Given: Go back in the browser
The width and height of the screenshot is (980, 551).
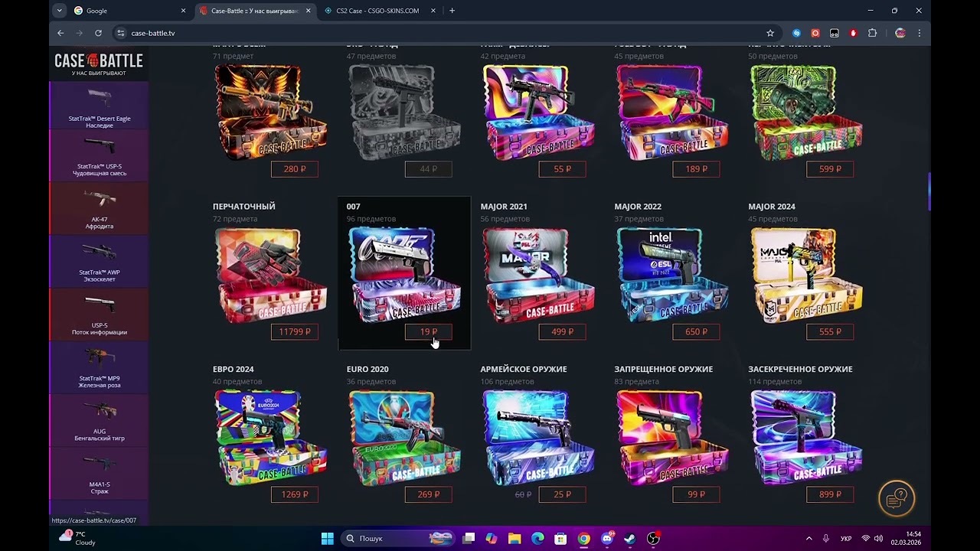Looking at the screenshot, I should tap(60, 33).
